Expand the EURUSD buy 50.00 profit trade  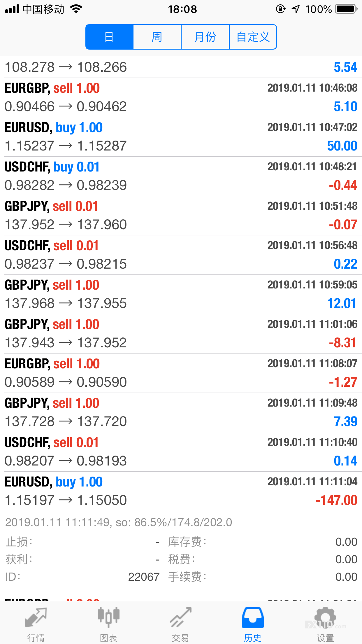coord(181,137)
